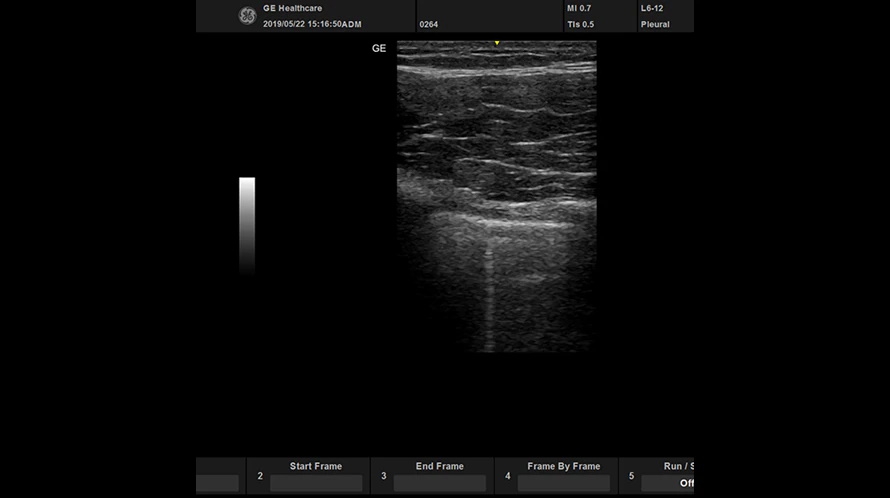Viewport: 890px width, 498px height.
Task: Click the patient ID 0264
Action: (x=429, y=24)
